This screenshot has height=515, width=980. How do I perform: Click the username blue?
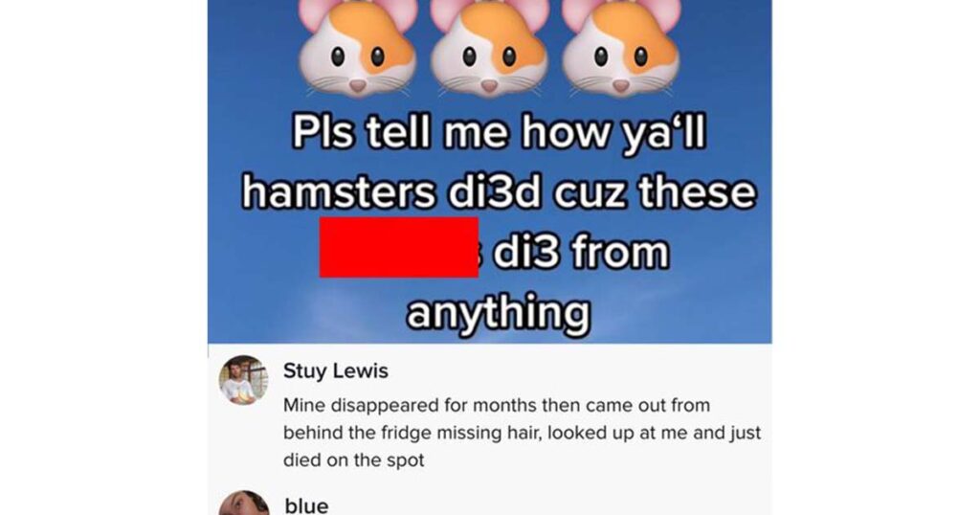[306, 505]
